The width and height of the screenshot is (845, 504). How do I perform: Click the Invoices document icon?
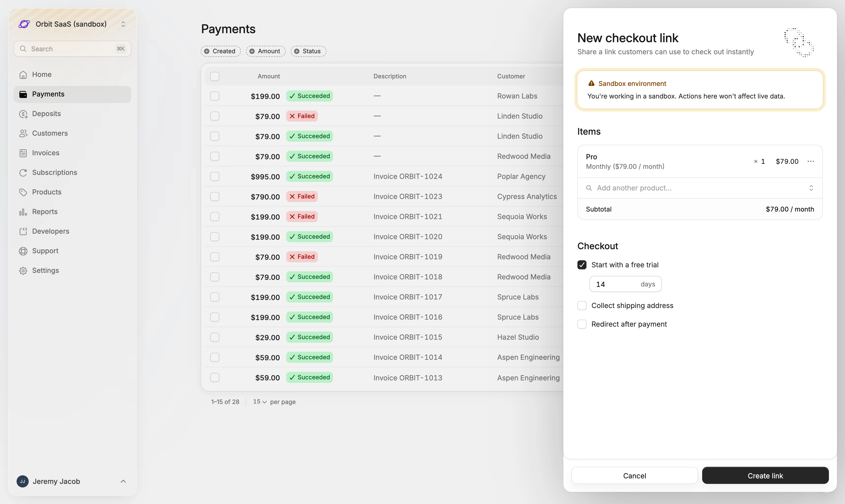point(23,153)
